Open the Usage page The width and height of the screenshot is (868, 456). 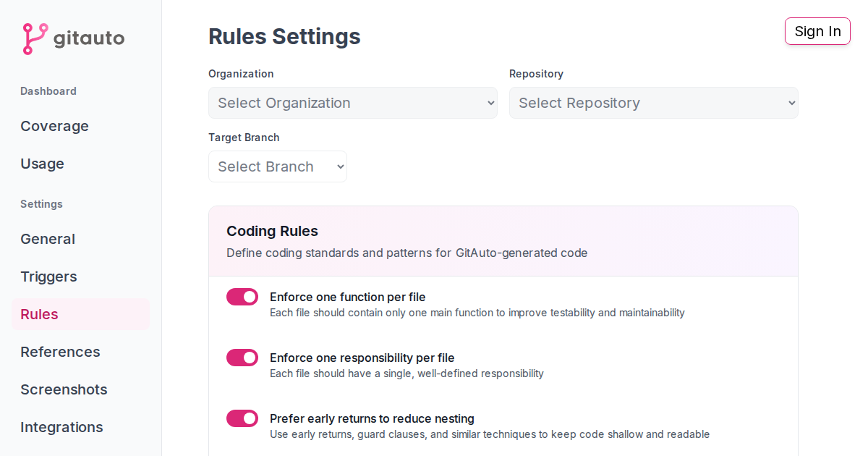[x=42, y=164]
